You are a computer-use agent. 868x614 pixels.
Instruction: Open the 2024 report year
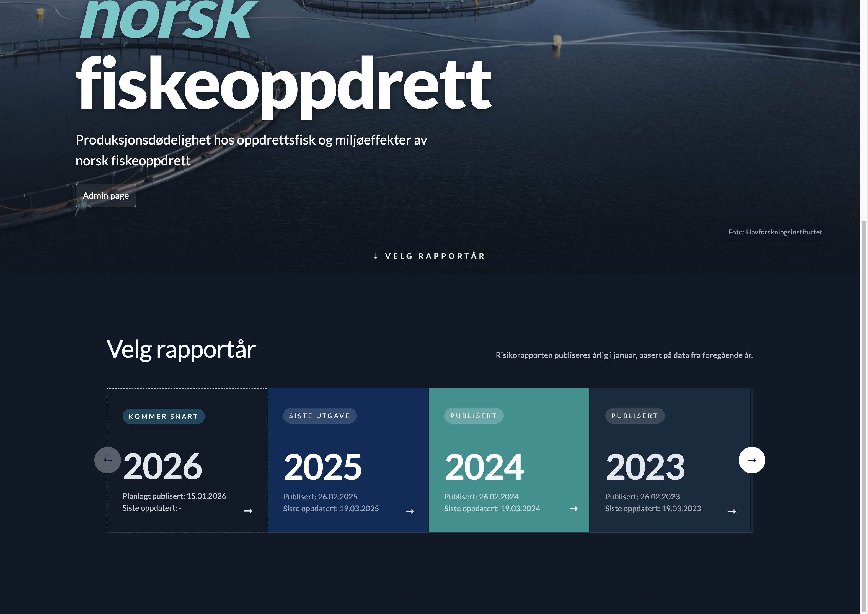[484, 468]
